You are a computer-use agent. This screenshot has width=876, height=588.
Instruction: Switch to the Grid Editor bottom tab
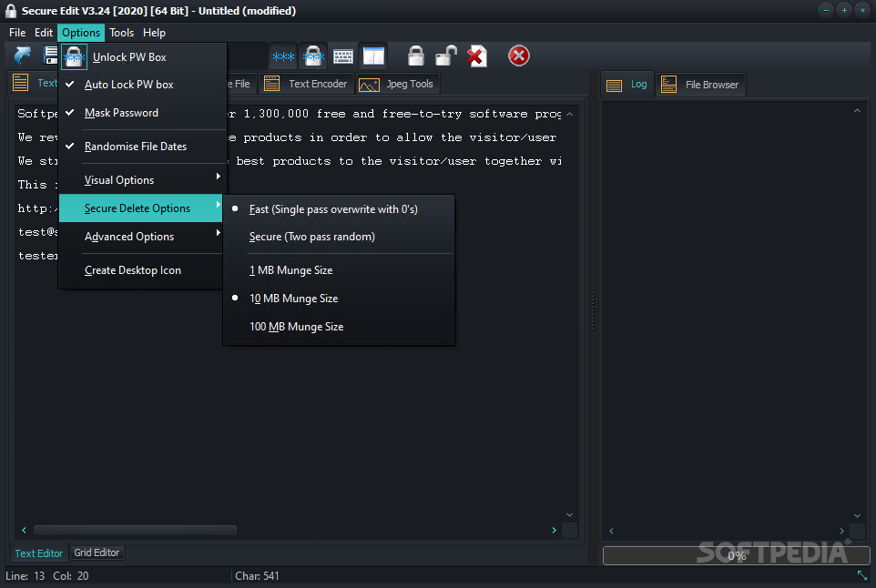[x=97, y=553]
